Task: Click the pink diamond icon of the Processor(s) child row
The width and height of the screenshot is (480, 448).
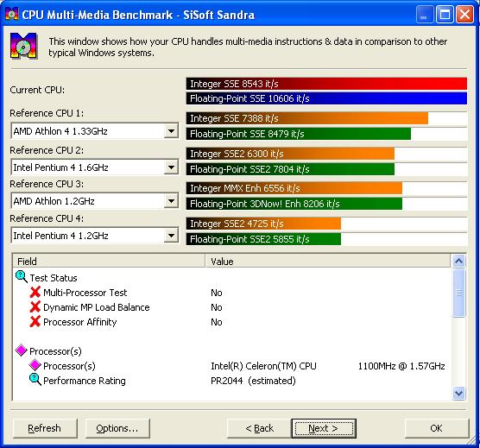Action: [x=35, y=365]
